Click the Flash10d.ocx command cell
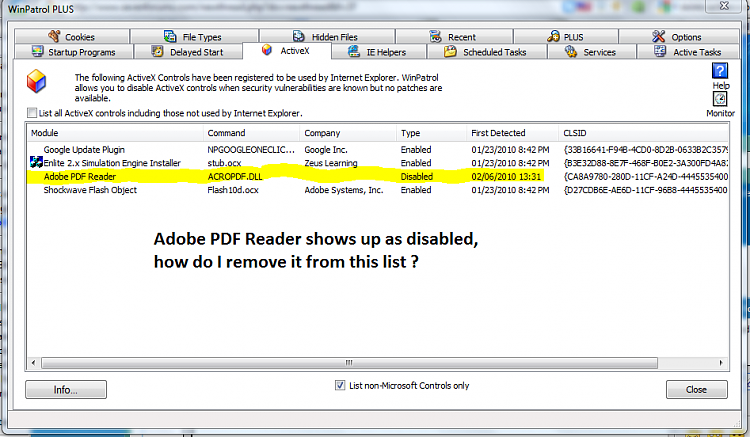 pos(233,190)
